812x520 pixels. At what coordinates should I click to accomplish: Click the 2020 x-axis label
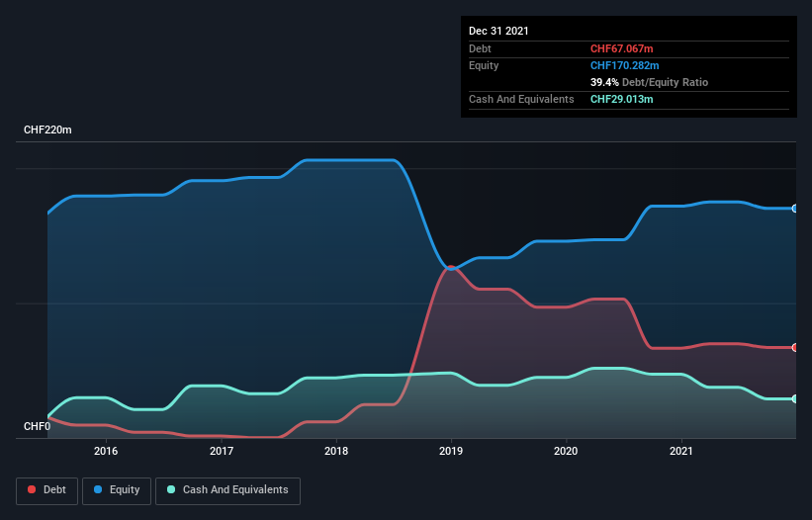click(x=566, y=451)
